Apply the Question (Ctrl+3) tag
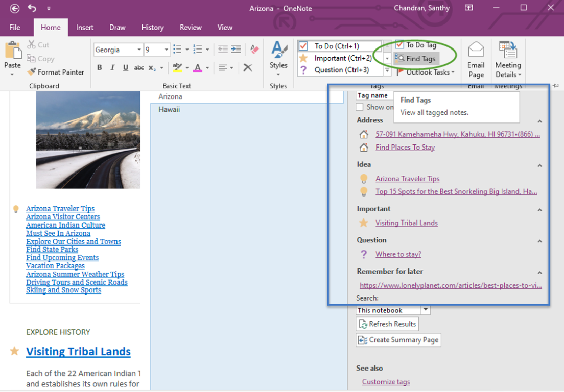Image resolution: width=564 pixels, height=392 pixels. point(339,70)
